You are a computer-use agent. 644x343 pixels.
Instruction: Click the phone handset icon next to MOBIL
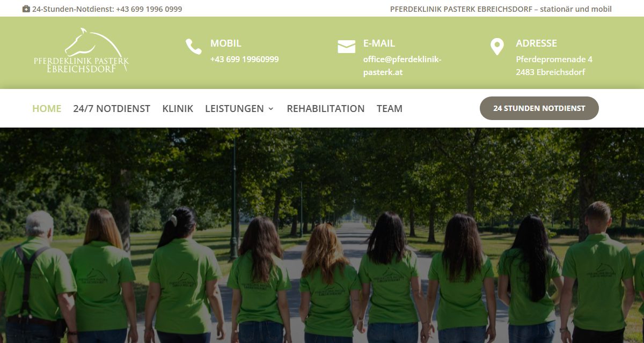(x=194, y=47)
